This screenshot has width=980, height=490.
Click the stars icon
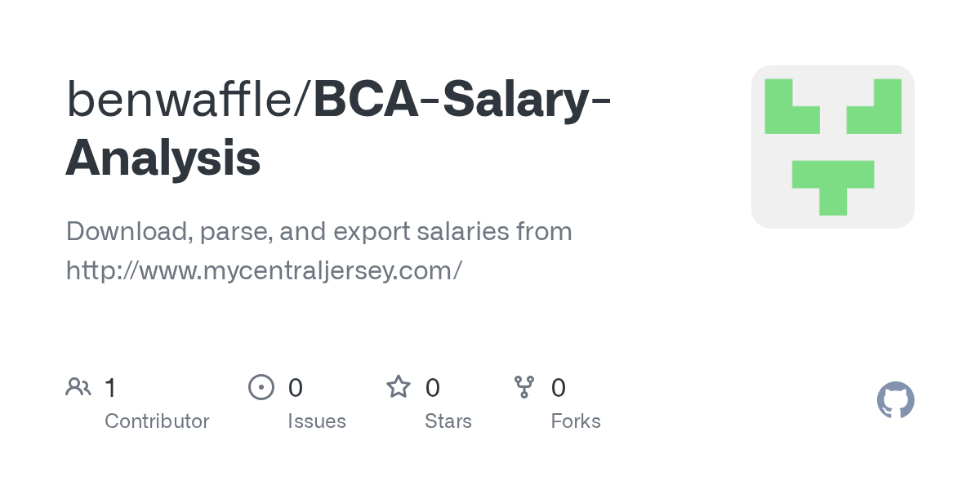coord(399,386)
